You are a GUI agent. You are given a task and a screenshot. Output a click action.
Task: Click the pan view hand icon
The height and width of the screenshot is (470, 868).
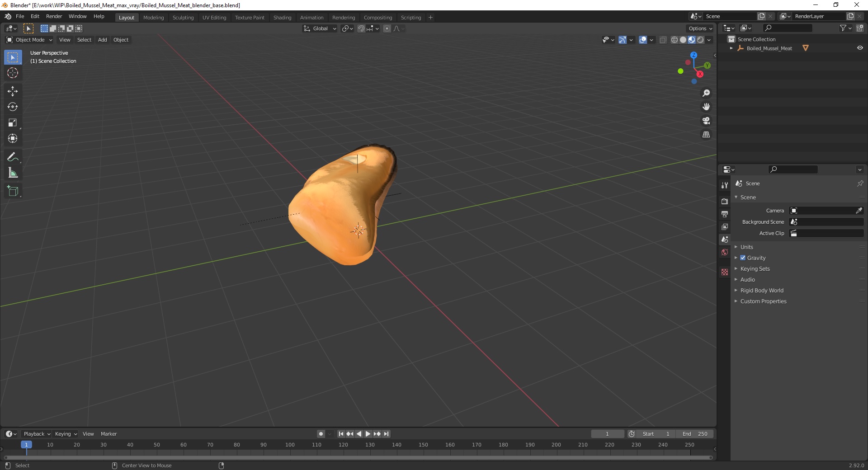pyautogui.click(x=706, y=107)
